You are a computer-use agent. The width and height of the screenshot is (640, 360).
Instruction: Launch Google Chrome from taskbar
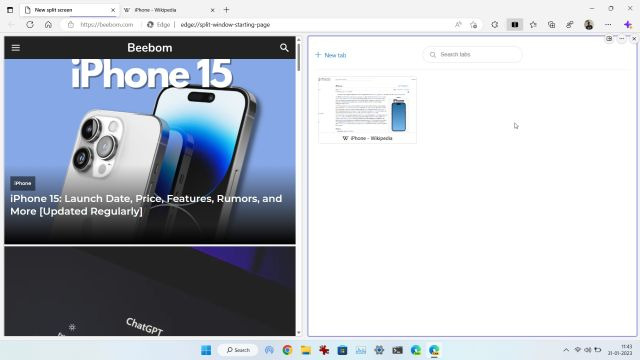287,350
